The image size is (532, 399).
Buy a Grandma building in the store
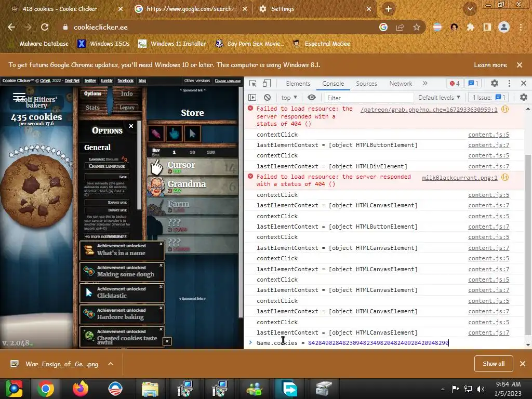click(x=192, y=187)
